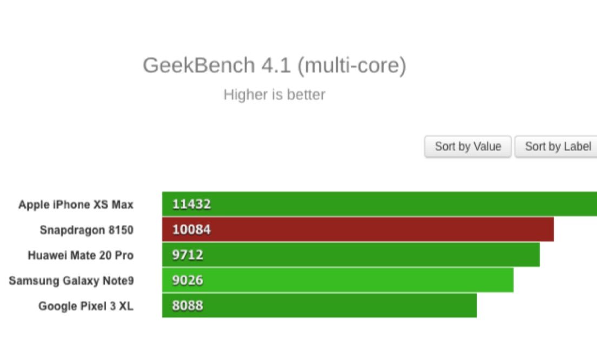
Task: Select the Huawei Mate 20 Pro label
Action: (x=81, y=255)
